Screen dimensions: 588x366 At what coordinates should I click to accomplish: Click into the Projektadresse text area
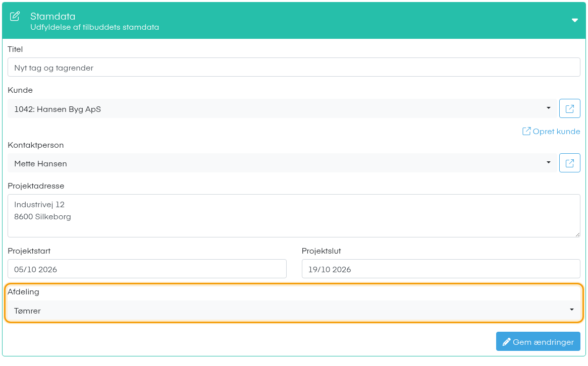pos(294,216)
